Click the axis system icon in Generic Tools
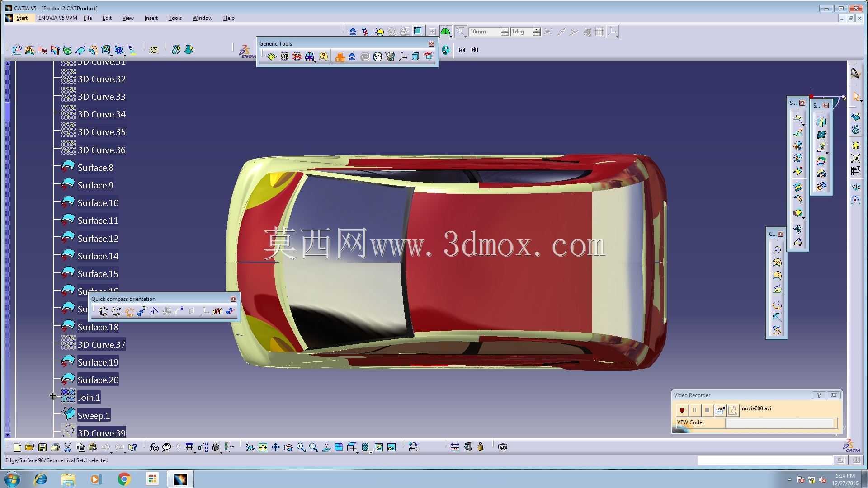Screen dimensions: 868x488 (x=403, y=56)
